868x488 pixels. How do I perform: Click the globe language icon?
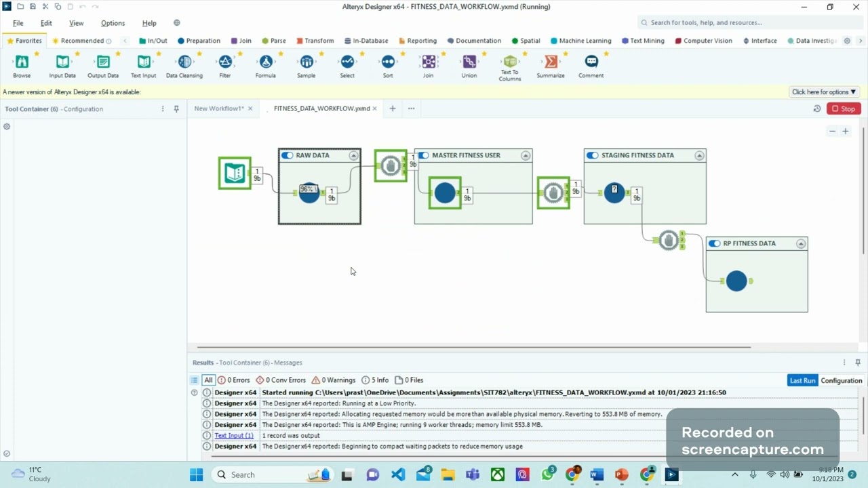[x=177, y=23]
